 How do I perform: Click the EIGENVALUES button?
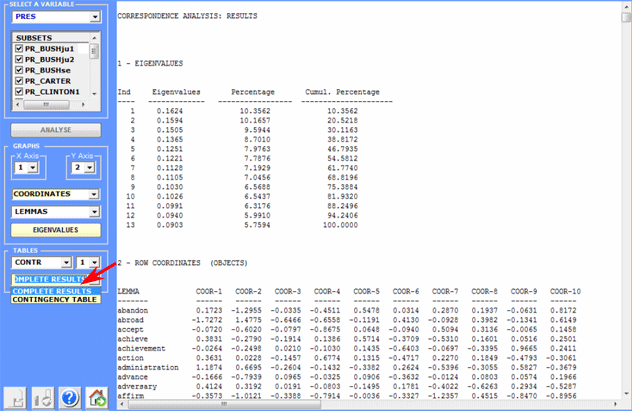(56, 230)
